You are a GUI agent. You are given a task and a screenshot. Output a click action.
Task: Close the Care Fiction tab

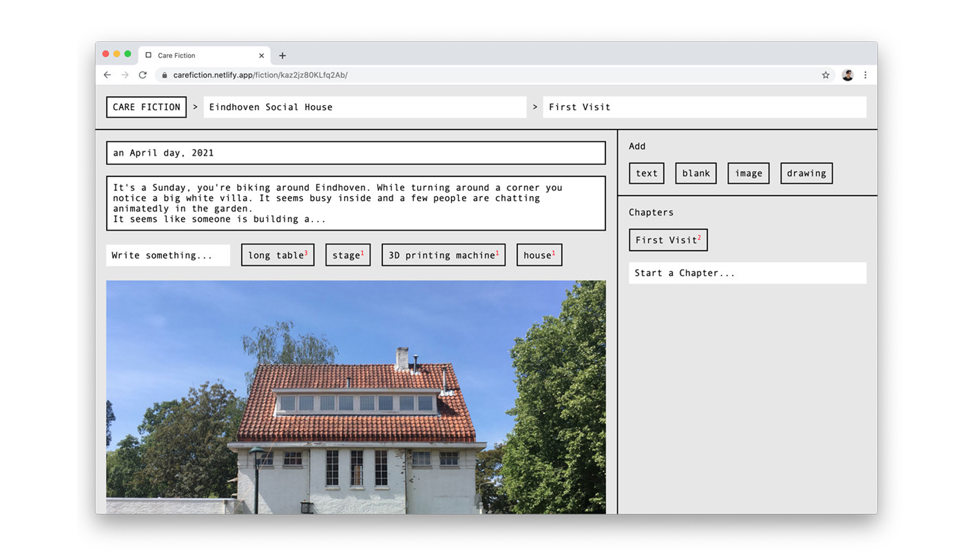pyautogui.click(x=261, y=56)
